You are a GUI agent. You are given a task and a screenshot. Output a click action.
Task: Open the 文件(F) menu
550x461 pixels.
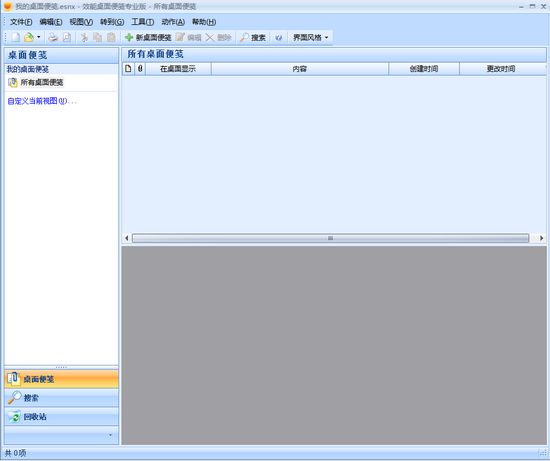[x=21, y=22]
